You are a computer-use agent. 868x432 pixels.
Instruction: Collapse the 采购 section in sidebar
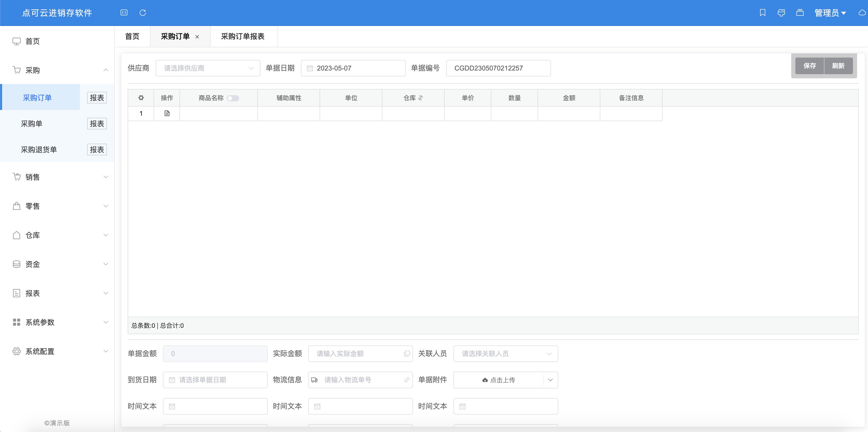coord(106,70)
